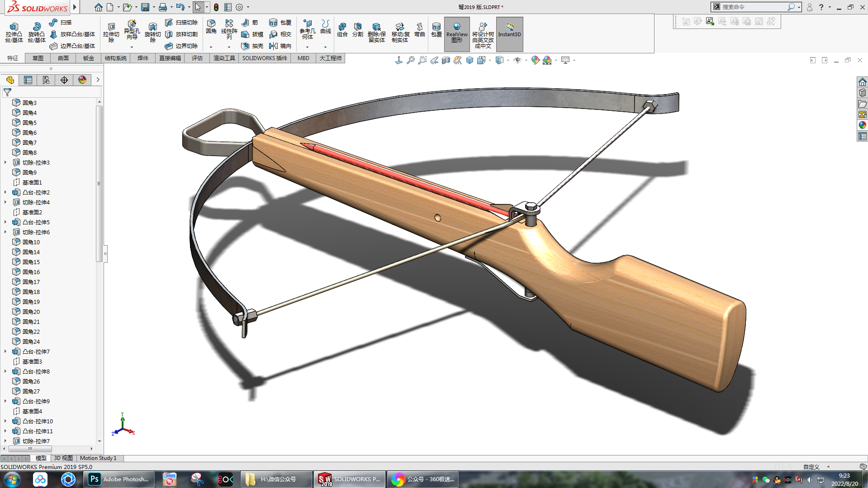Click the 抽壳 shell tool
The image size is (868, 488).
coord(252,46)
